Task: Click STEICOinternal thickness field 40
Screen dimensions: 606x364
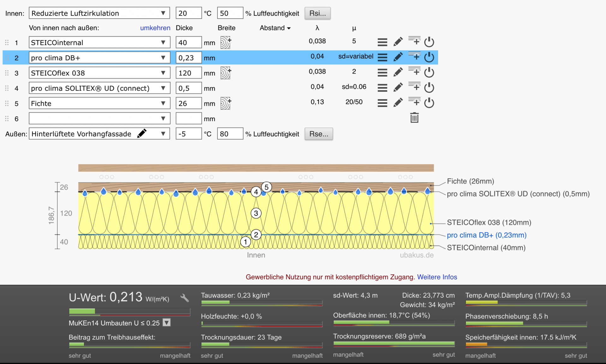Action: pos(188,42)
